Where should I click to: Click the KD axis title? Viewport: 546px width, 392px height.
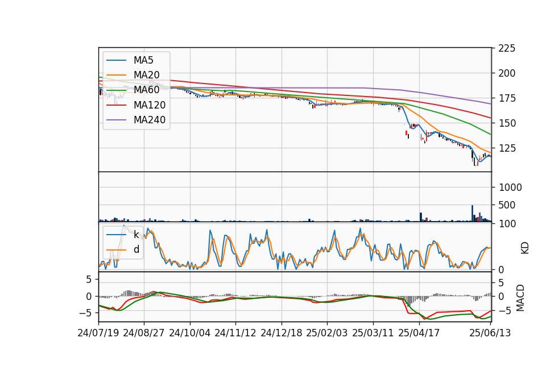point(525,248)
